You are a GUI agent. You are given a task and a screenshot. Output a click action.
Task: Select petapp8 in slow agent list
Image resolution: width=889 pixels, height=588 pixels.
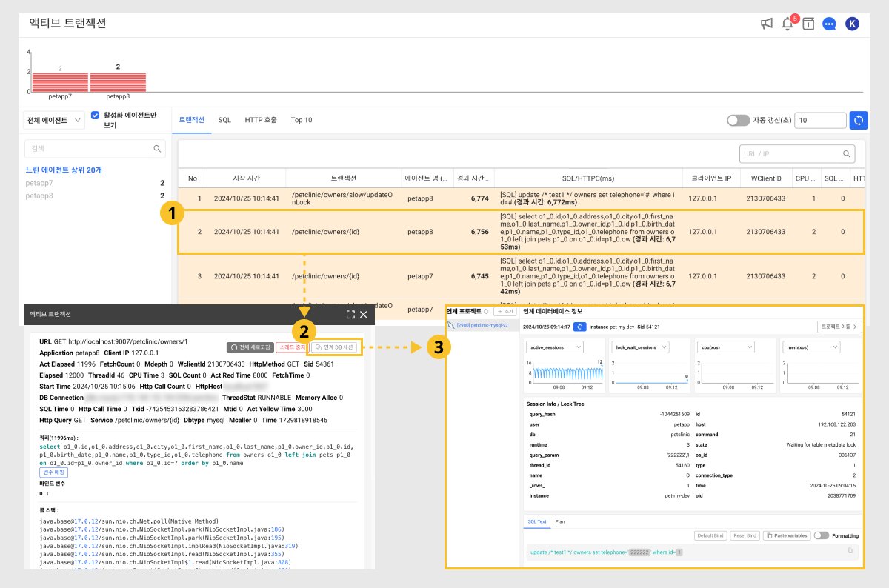pos(95,196)
